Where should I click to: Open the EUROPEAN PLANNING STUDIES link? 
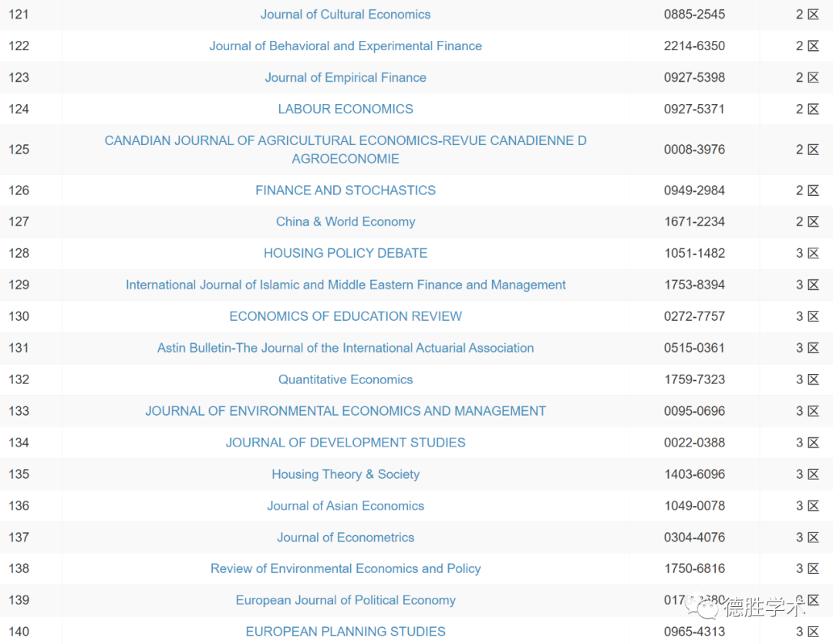pyautogui.click(x=346, y=632)
